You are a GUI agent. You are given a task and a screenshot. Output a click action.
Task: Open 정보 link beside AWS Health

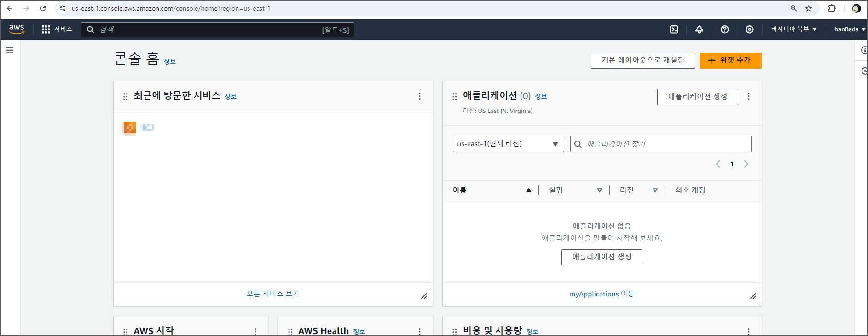[x=359, y=332]
